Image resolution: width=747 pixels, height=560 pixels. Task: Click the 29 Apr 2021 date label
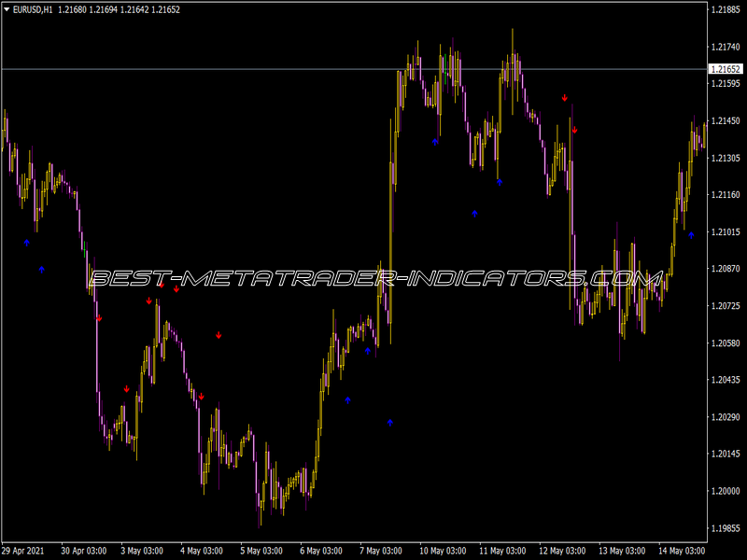tap(22, 551)
